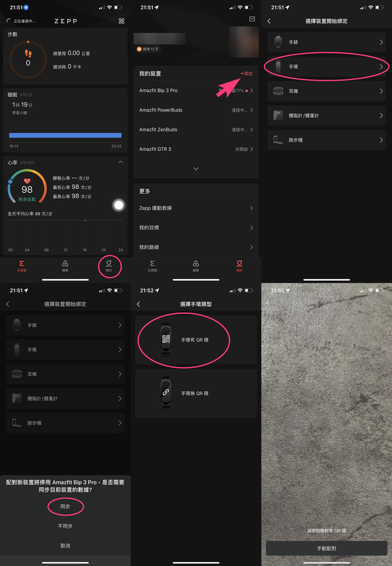Select 主頁面 tab on the 我的裝置 screen
The image size is (392, 566).
click(152, 266)
